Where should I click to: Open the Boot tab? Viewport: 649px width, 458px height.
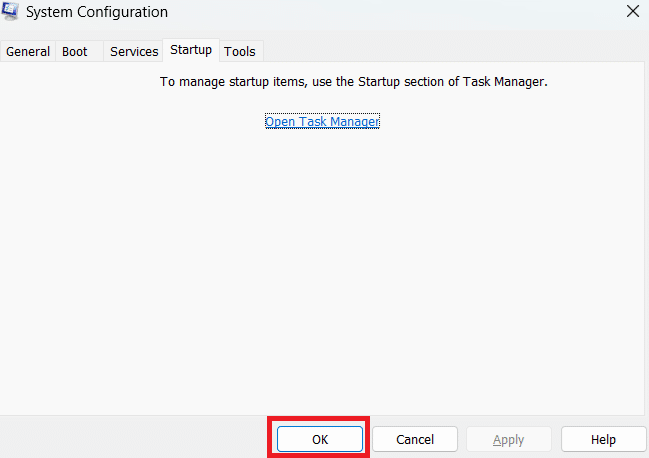coord(75,52)
